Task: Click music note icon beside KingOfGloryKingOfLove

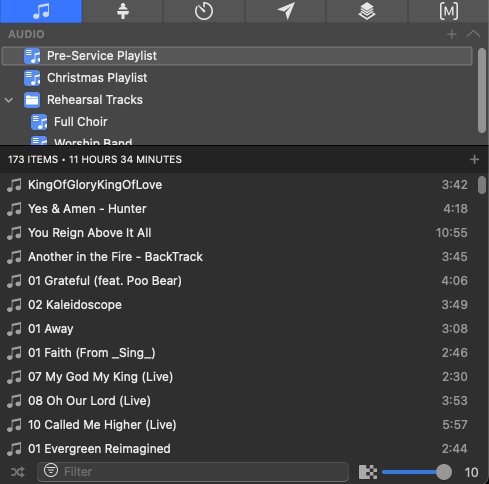Action: tap(14, 185)
